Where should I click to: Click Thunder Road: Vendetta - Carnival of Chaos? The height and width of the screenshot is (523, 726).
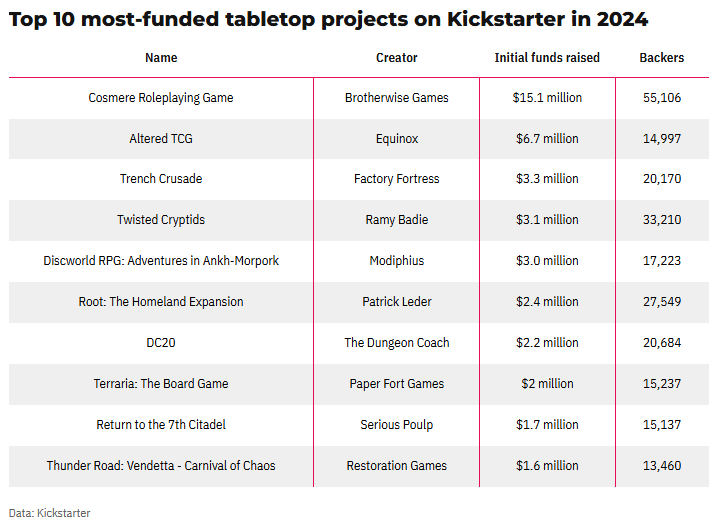point(161,466)
